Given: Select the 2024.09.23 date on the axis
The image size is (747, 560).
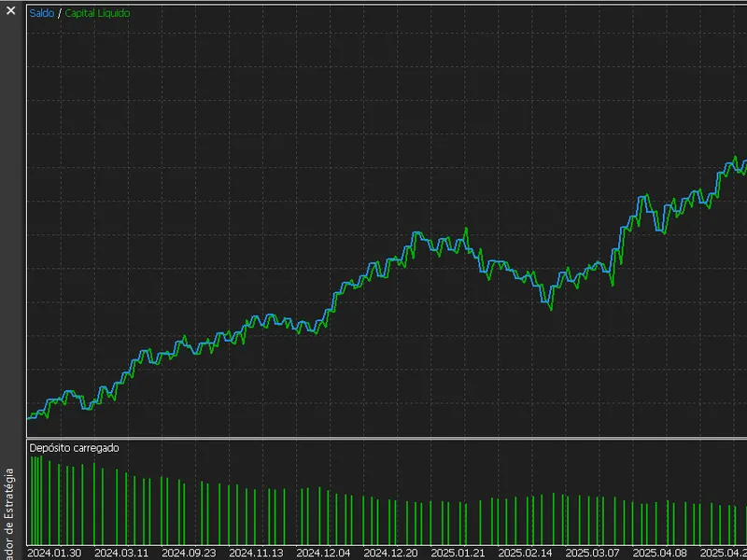Looking at the screenshot, I should (x=189, y=553).
